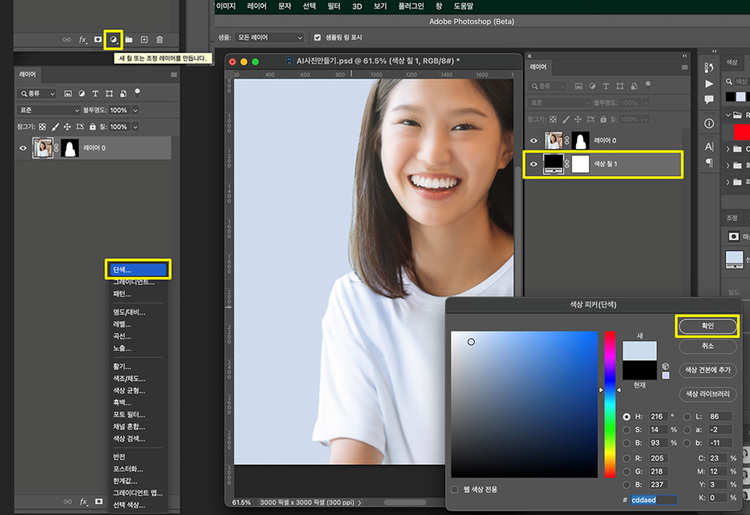Expand the 불투명도 100% opacity dropdown arrow
Viewport: 750px width, 515px height.
pyautogui.click(x=136, y=110)
